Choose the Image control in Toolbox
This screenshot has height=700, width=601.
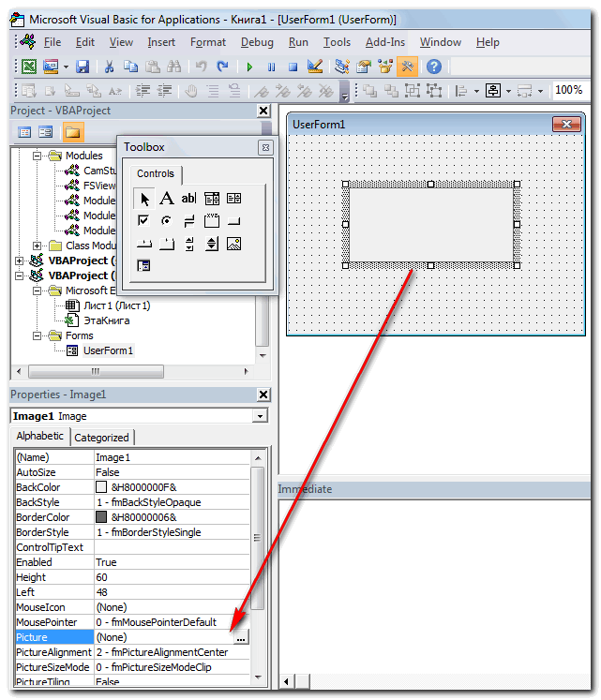click(234, 244)
